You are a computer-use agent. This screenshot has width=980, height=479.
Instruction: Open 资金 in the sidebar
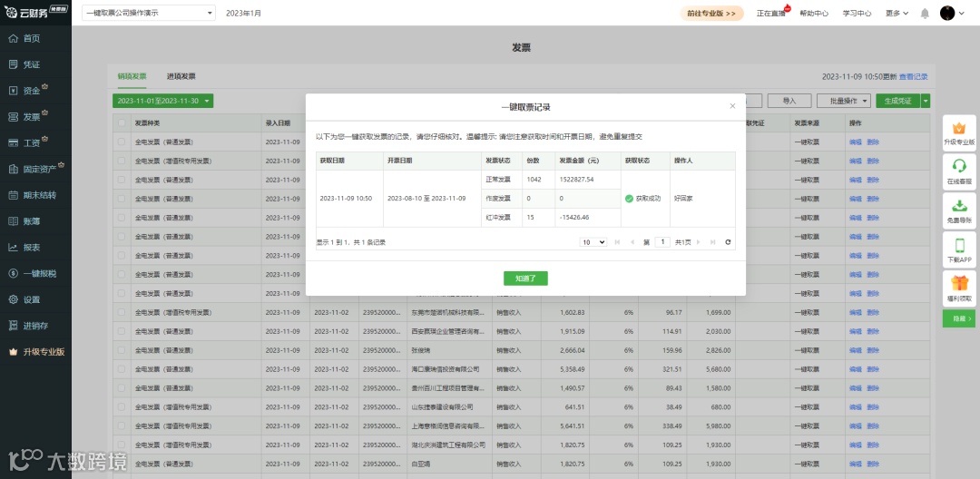click(31, 91)
